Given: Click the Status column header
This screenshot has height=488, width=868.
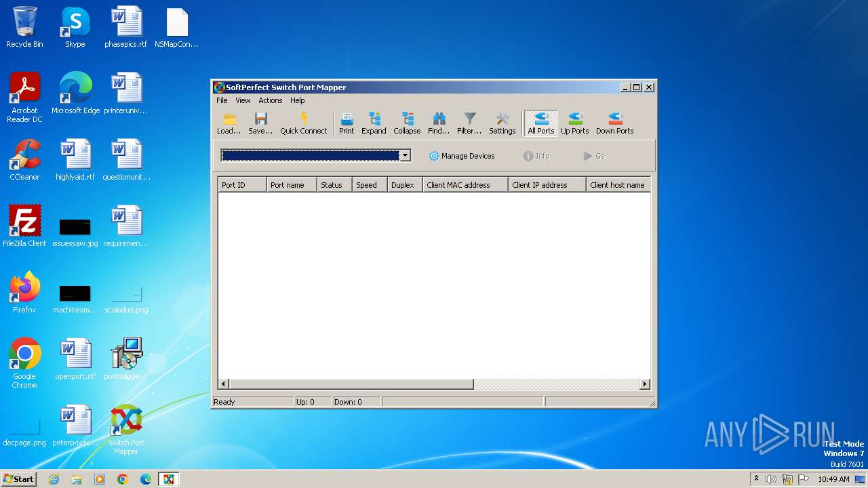Looking at the screenshot, I should point(334,185).
